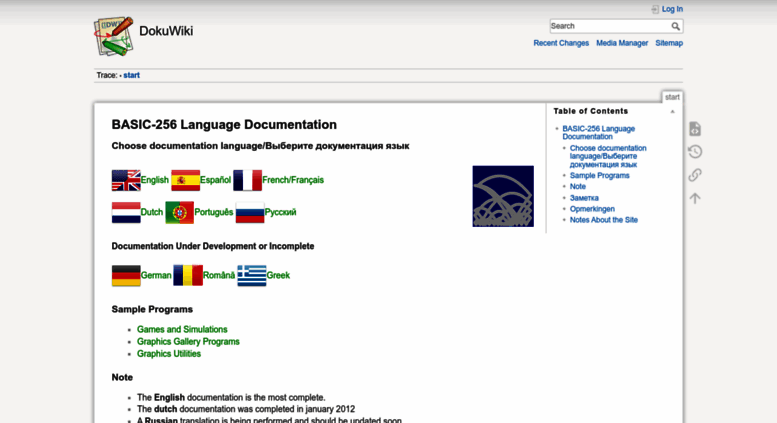Image resolution: width=777 pixels, height=423 pixels.
Task: Click the German flag icon
Action: pos(126,275)
